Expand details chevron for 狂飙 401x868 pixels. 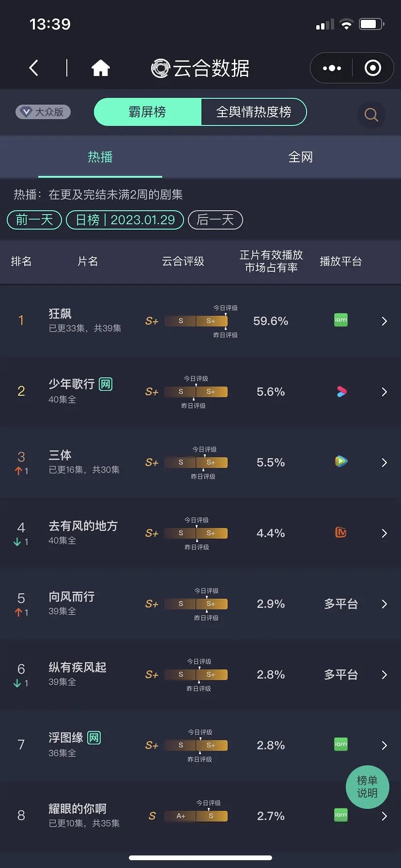click(384, 321)
